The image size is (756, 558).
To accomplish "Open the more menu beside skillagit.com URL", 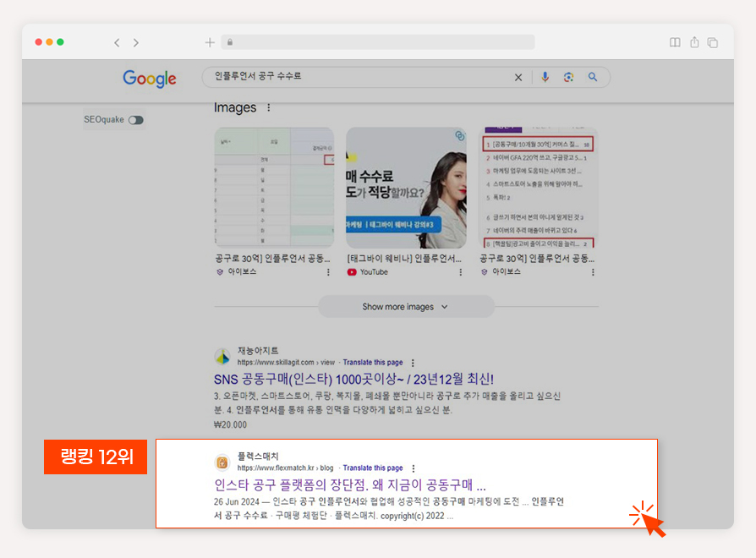I will click(413, 363).
